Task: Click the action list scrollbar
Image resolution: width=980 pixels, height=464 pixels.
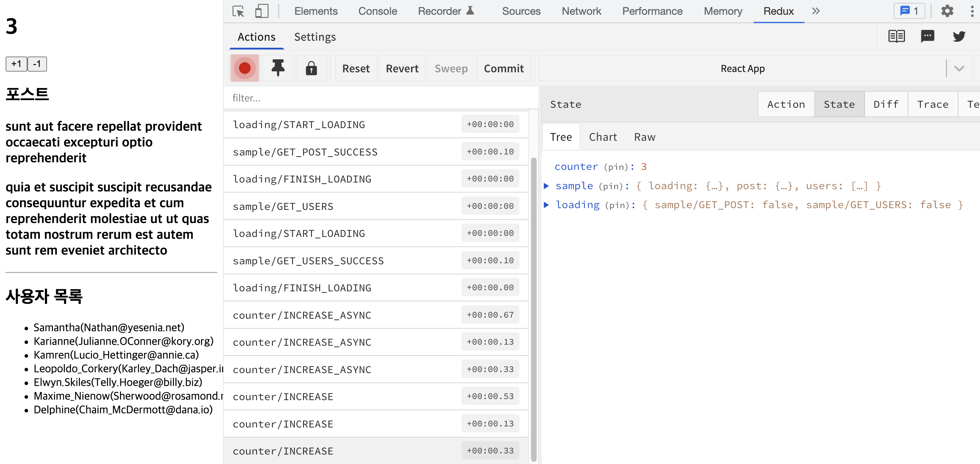Action: (x=533, y=310)
